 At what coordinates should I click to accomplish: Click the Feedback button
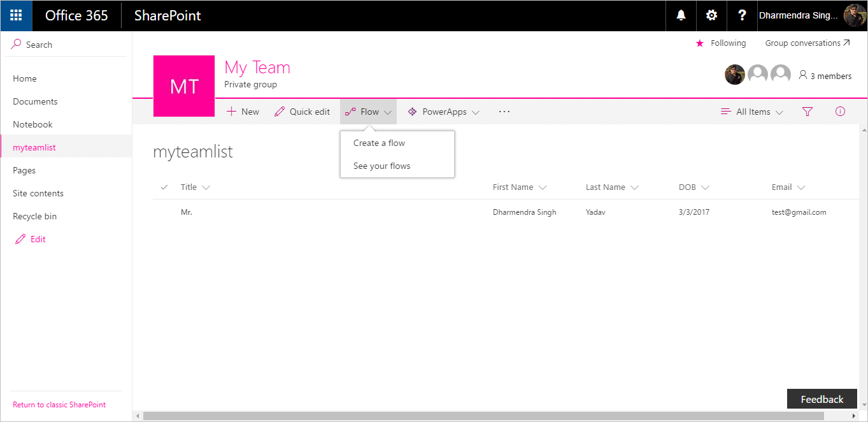pyautogui.click(x=822, y=399)
